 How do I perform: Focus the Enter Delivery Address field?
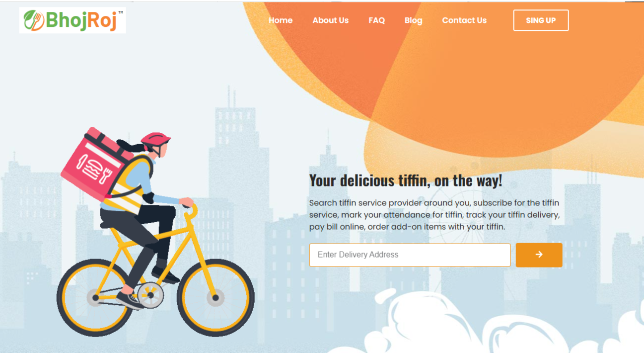410,255
